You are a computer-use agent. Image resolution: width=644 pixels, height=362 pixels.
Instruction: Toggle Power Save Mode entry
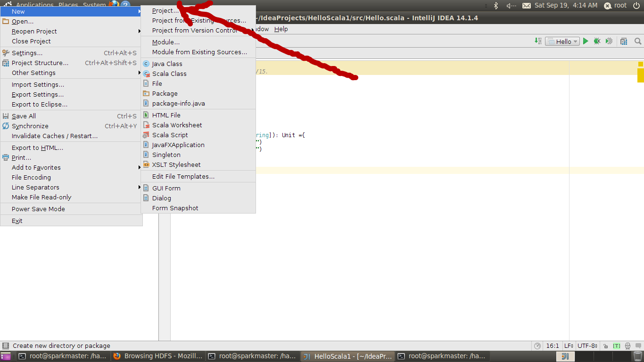[x=71, y=209]
